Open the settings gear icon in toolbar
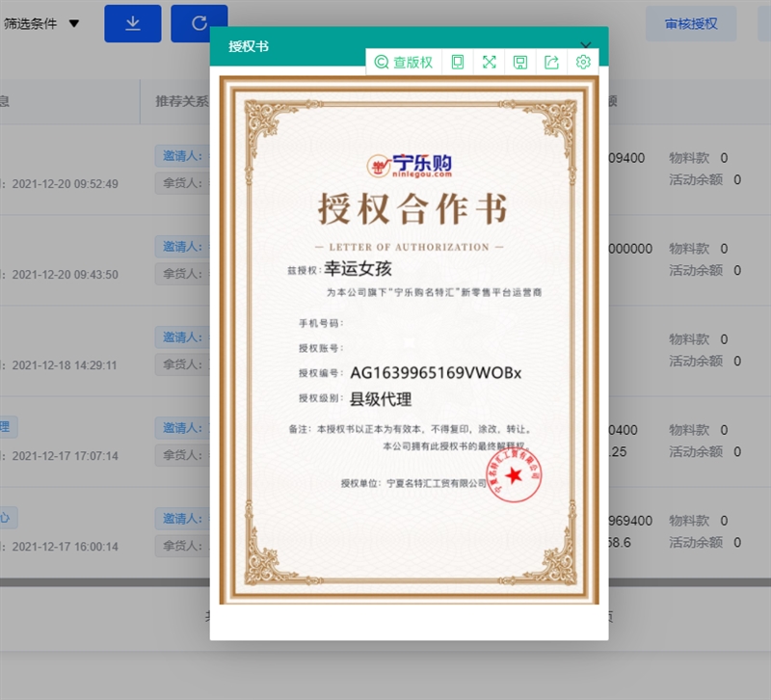Viewport: 771px width, 700px height. pyautogui.click(x=583, y=62)
